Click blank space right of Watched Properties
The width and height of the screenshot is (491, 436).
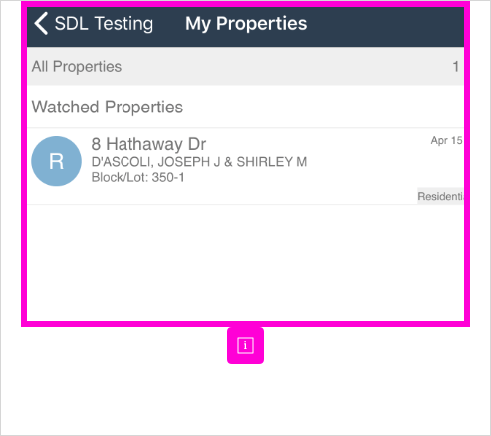(x=323, y=107)
